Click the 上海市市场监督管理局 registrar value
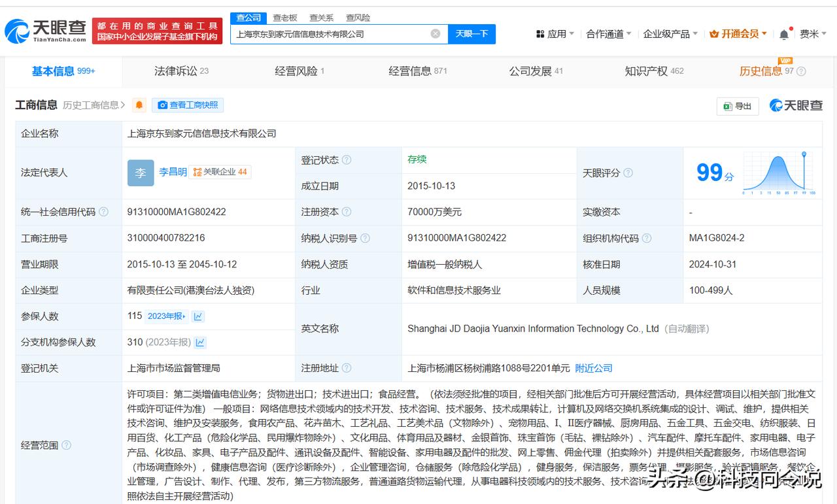The height and width of the screenshot is (504, 837). point(174,368)
